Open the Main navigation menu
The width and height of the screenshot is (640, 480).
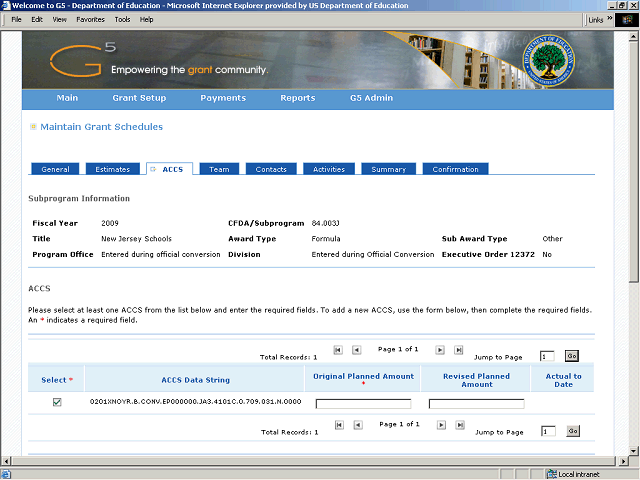pos(67,98)
